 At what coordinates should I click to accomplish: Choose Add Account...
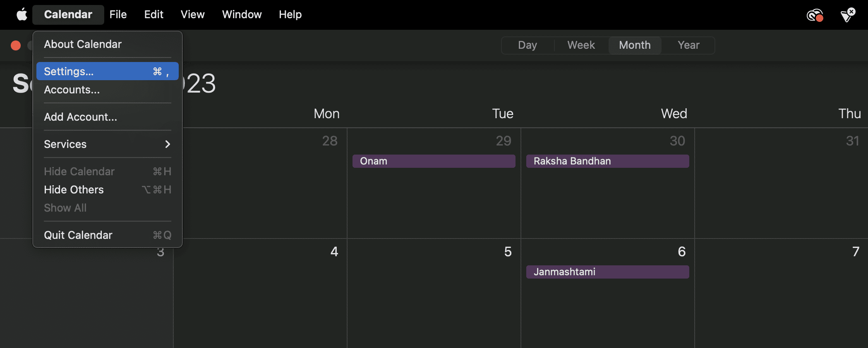pos(108,117)
